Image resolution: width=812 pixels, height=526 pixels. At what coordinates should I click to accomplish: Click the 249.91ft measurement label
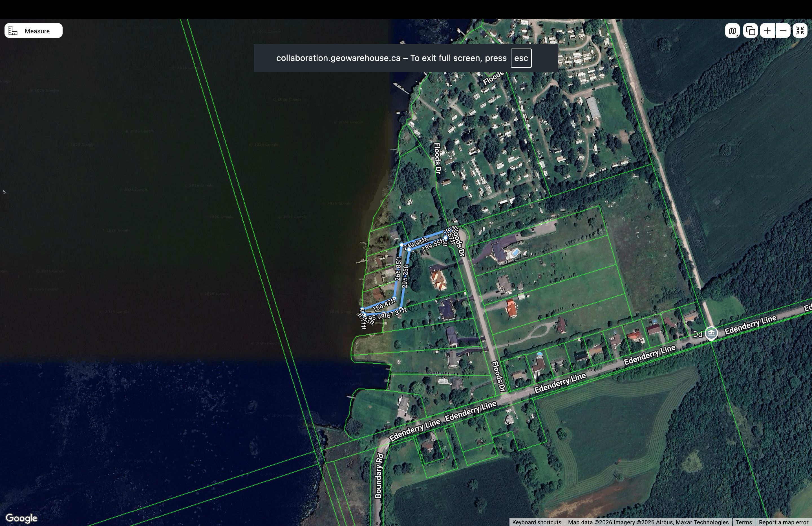click(x=415, y=243)
